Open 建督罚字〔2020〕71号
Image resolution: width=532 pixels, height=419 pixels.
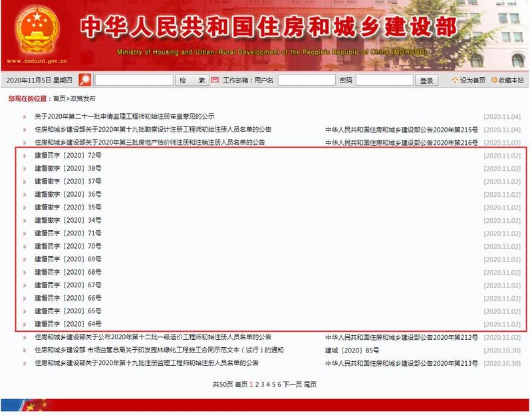pyautogui.click(x=68, y=233)
